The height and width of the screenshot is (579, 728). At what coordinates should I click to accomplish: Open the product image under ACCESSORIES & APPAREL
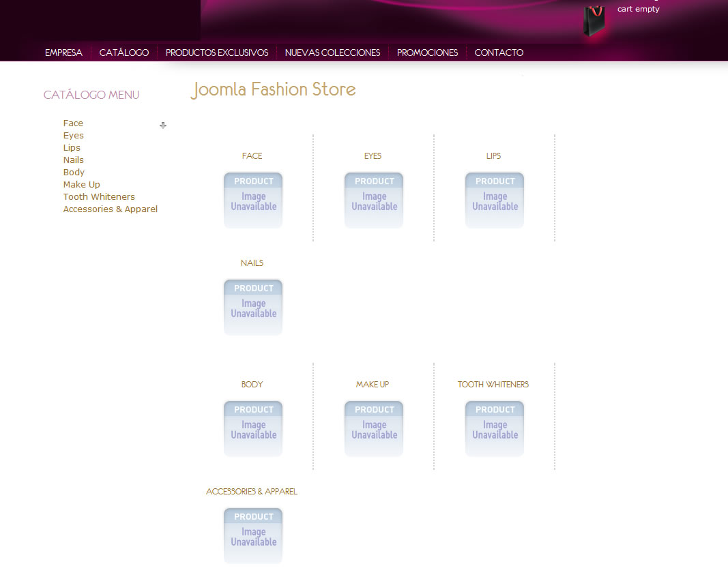[253, 536]
